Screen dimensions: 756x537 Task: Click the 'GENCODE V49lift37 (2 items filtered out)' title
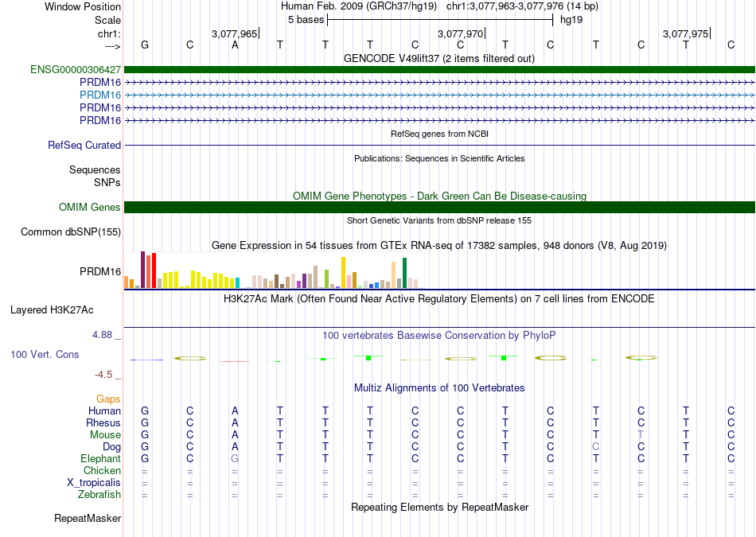pyautogui.click(x=439, y=58)
